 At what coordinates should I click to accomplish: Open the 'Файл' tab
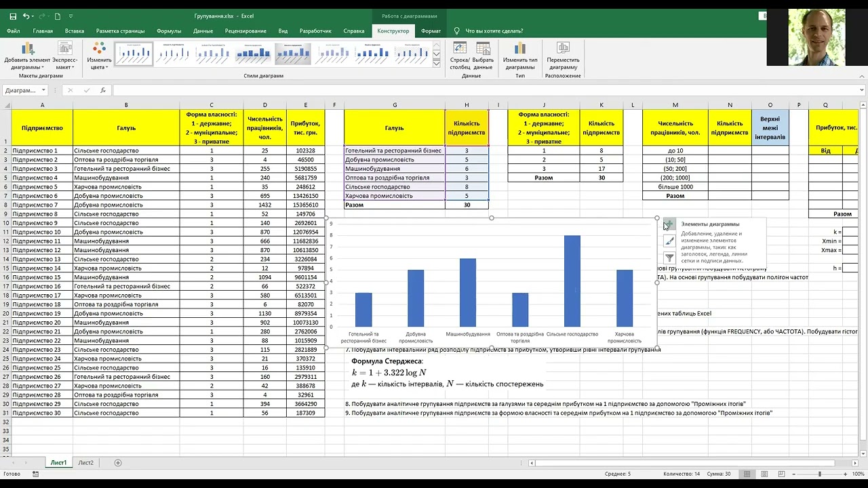click(13, 30)
